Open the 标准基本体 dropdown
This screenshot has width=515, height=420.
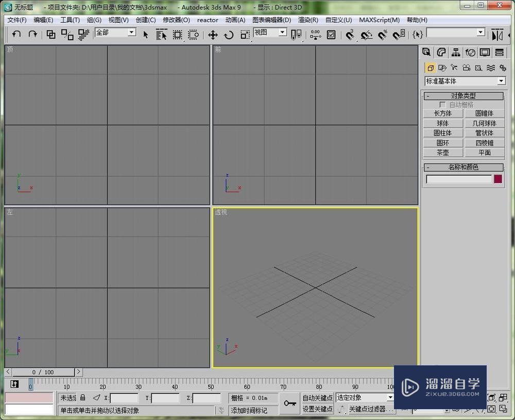[x=501, y=81]
